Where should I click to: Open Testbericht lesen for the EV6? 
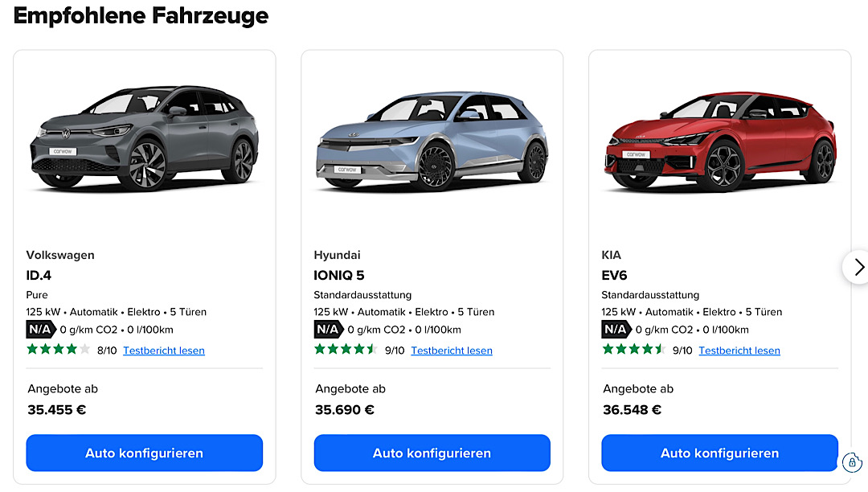point(739,351)
